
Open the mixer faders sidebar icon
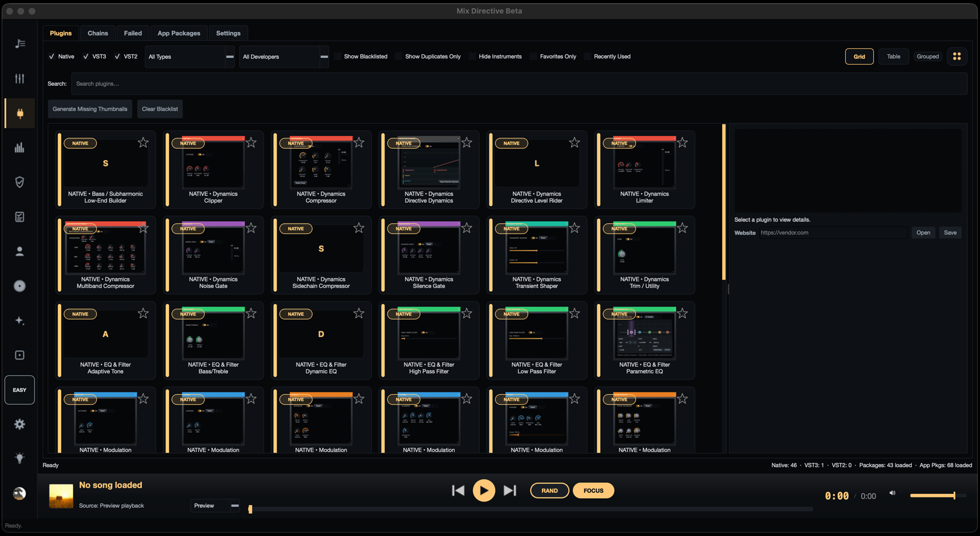(20, 78)
